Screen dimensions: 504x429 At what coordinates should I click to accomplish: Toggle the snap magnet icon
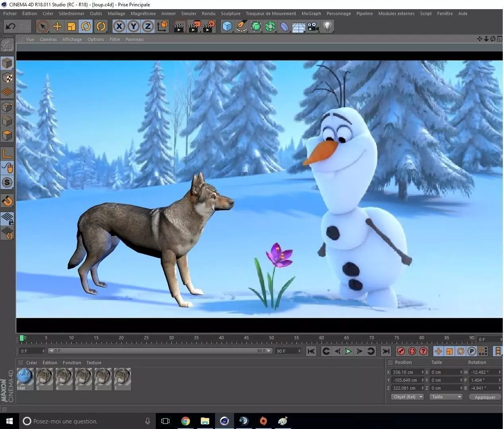pyautogui.click(x=7, y=201)
